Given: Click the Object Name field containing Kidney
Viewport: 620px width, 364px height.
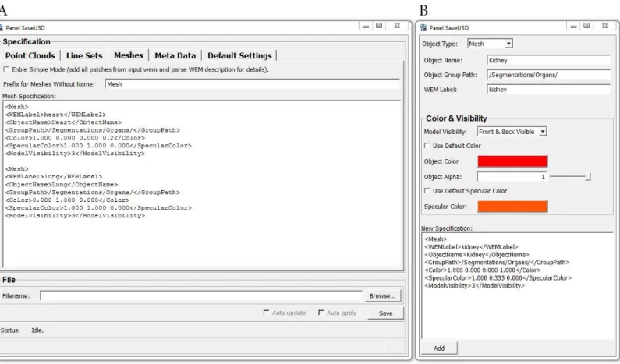Looking at the screenshot, I should [549, 60].
